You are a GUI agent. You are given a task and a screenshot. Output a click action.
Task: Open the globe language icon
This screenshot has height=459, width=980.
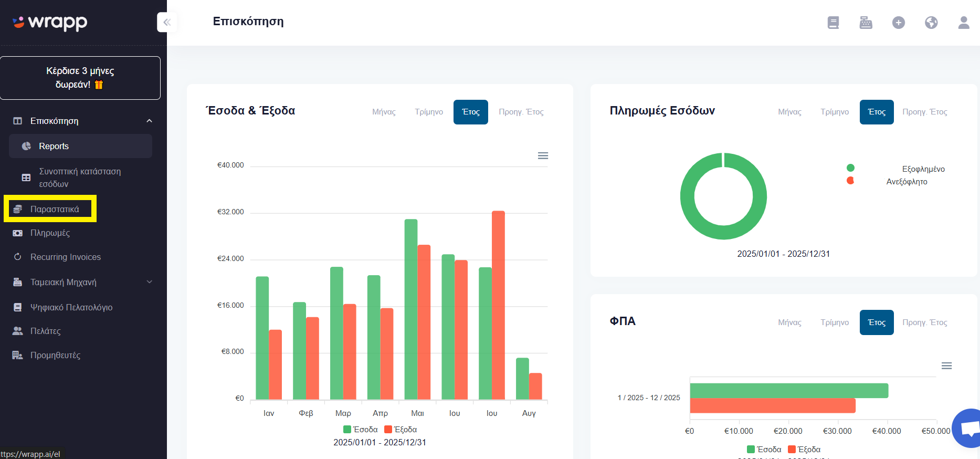click(x=931, y=23)
